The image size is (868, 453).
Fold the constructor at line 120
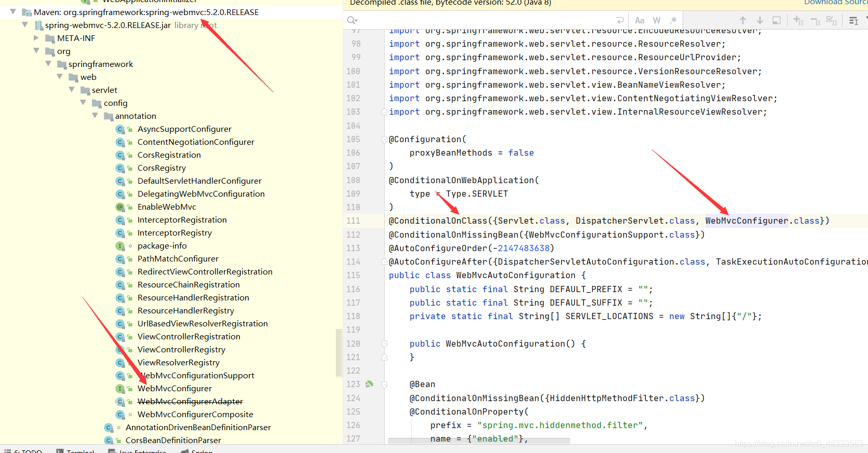click(x=384, y=344)
